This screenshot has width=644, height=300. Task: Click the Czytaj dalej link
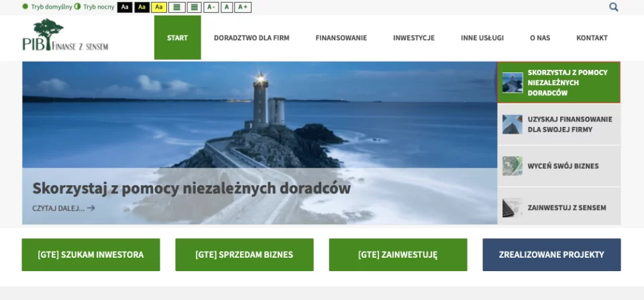coord(63,208)
